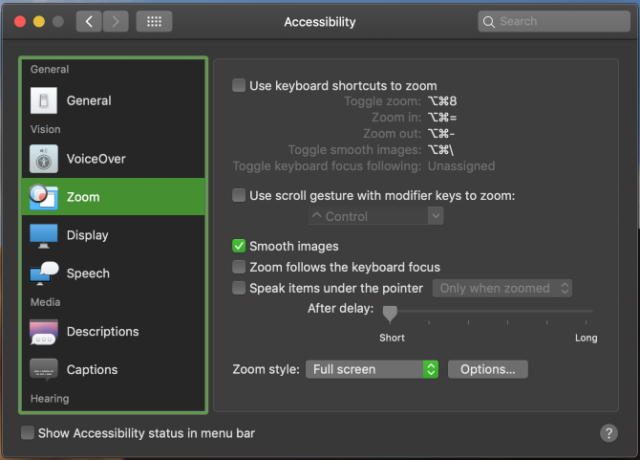Screen dimensions: 640x460
Task: Open the Only when zoomed popup
Action: pos(502,288)
